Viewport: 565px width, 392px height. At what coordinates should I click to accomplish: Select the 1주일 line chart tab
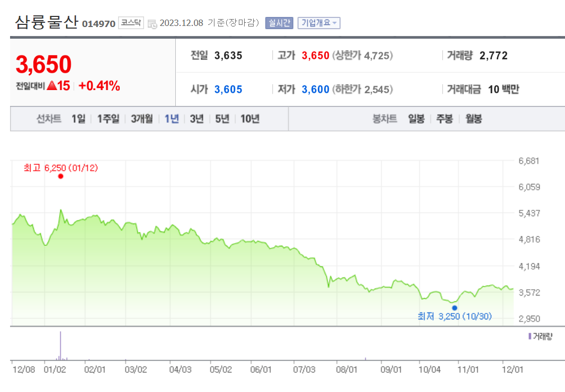108,119
